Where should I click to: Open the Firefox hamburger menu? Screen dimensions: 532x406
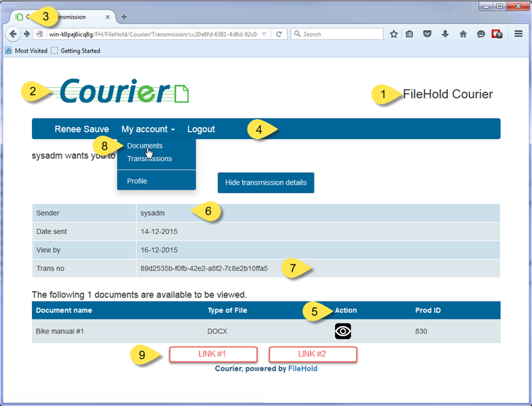click(x=518, y=33)
